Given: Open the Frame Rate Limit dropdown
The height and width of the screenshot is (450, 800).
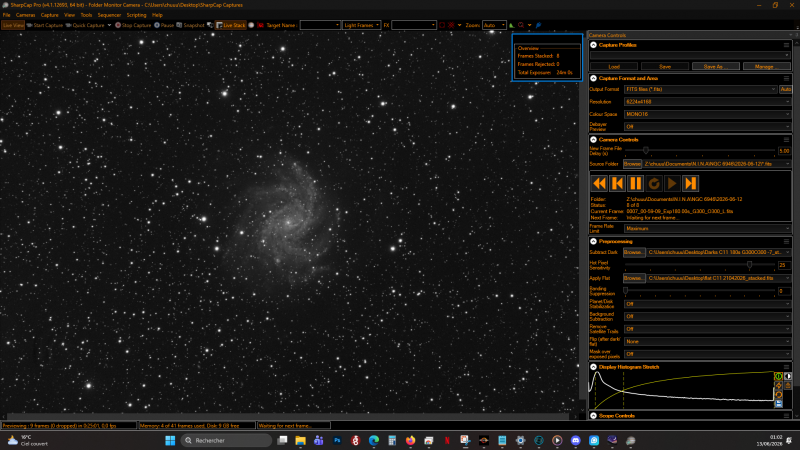Looking at the screenshot, I should (x=708, y=229).
